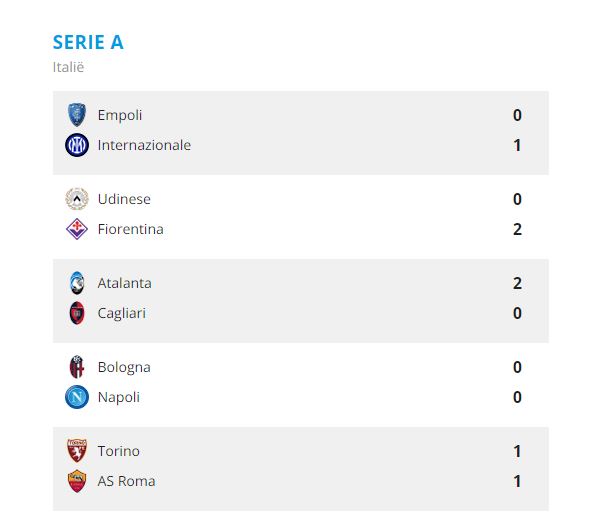Click the Internazionale club logo
The height and width of the screenshot is (514, 606).
pyautogui.click(x=77, y=145)
